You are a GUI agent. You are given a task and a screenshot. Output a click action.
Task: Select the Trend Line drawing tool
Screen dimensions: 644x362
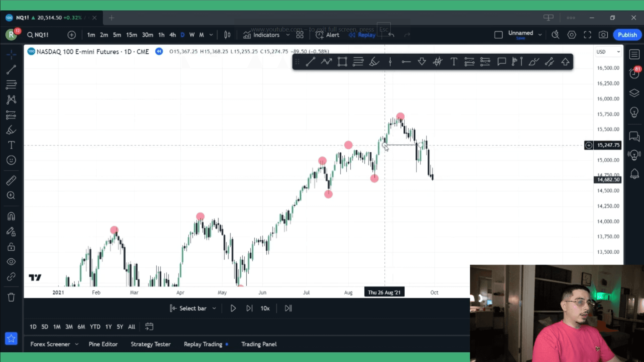pyautogui.click(x=11, y=69)
